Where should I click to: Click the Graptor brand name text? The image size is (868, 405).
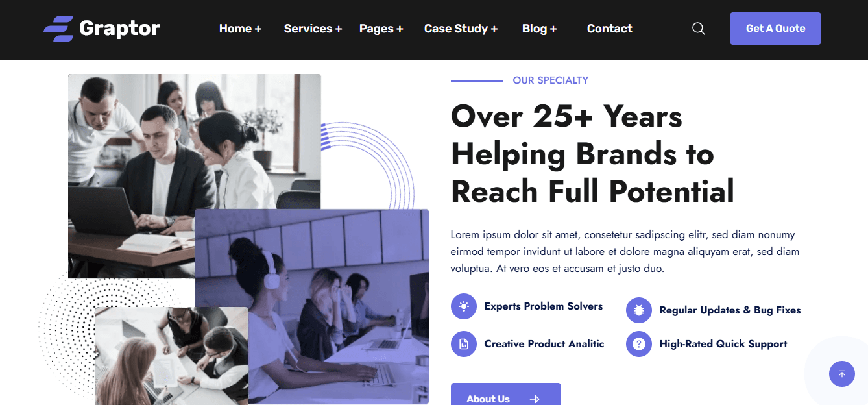pyautogui.click(x=119, y=29)
